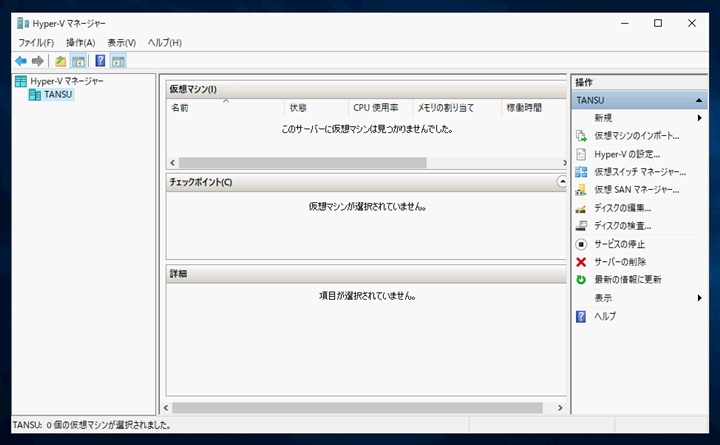This screenshot has width=720, height=445.
Task: Toggle the console tree pane toolbar icon
Action: point(79,61)
